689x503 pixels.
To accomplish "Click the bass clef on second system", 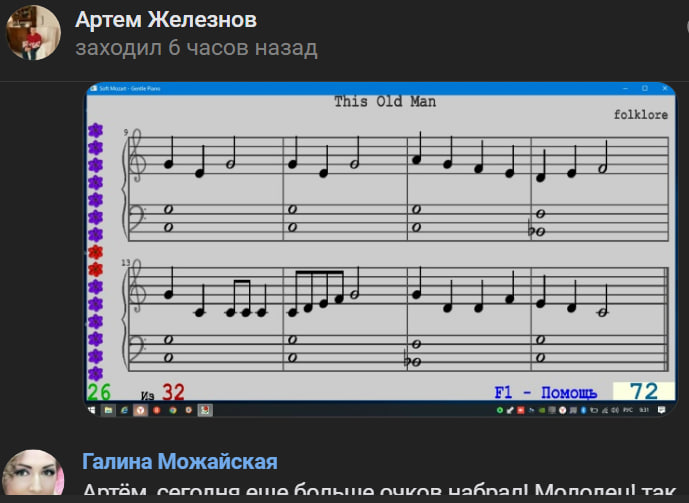I will (x=134, y=350).
